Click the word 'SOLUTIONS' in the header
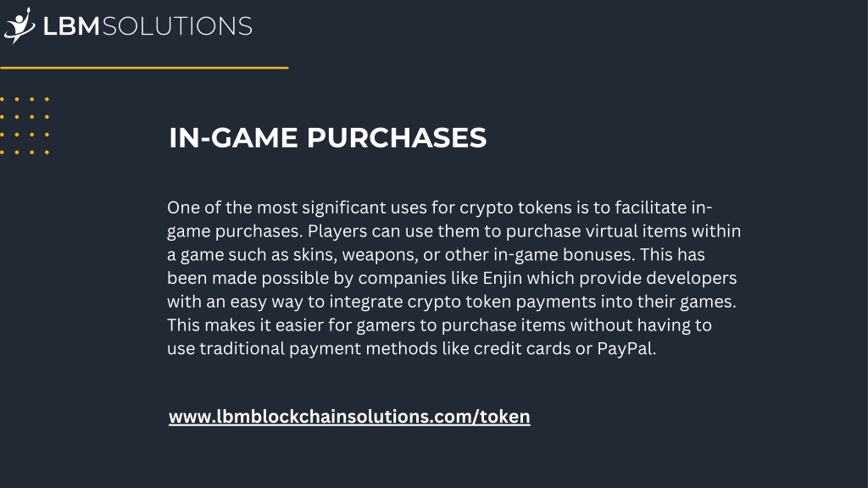This screenshot has width=868, height=488. point(177,26)
